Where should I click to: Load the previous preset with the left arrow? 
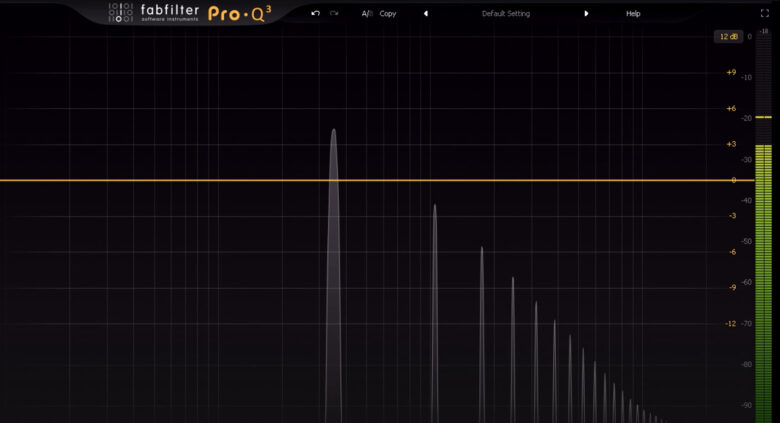[x=426, y=13]
